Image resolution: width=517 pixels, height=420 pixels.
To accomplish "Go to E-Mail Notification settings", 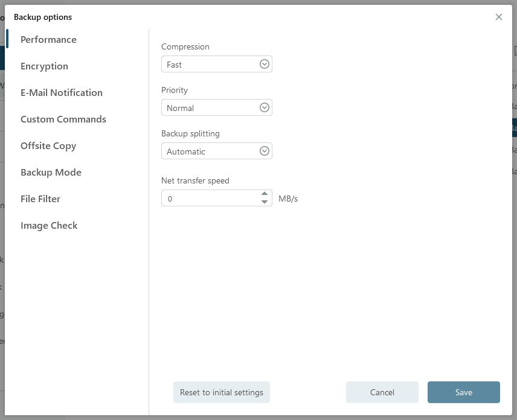I will pos(62,92).
